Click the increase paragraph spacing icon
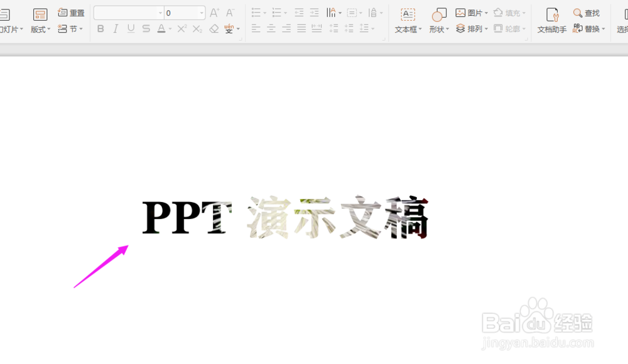Screen dimensions: 628x364 (x=333, y=28)
